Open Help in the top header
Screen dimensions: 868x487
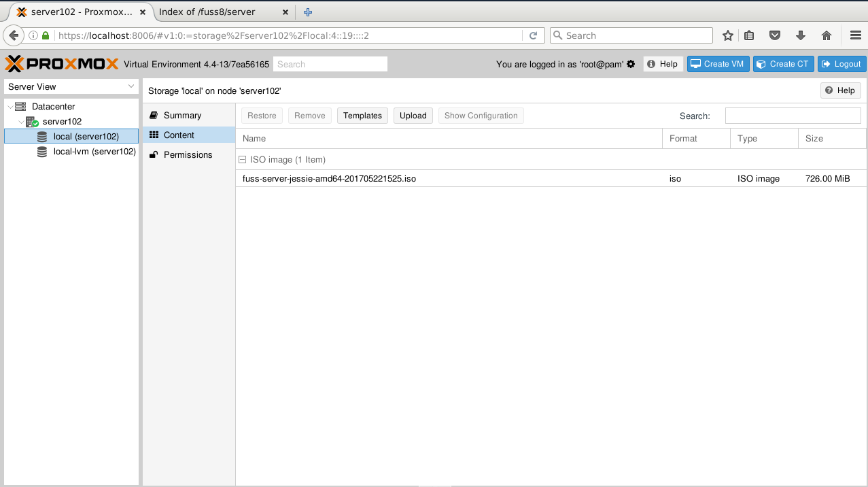click(663, 64)
